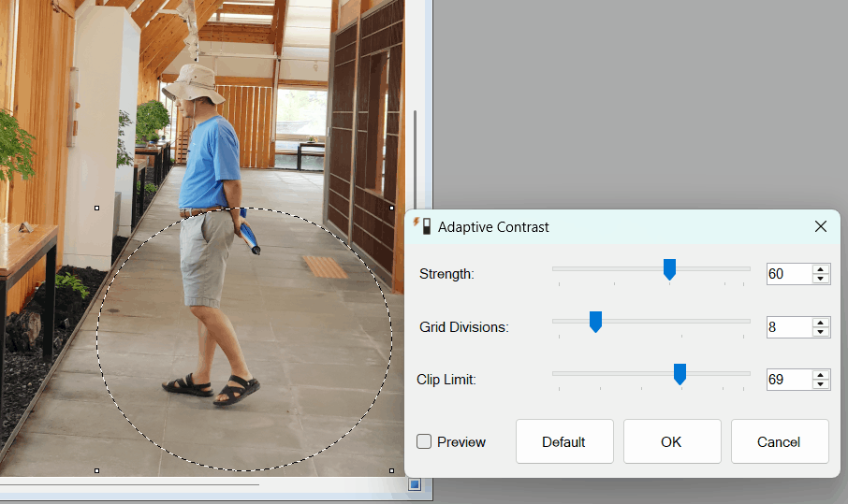The height and width of the screenshot is (504, 848).
Task: Decrease Grid Divisions with the down arrow
Action: (x=821, y=332)
